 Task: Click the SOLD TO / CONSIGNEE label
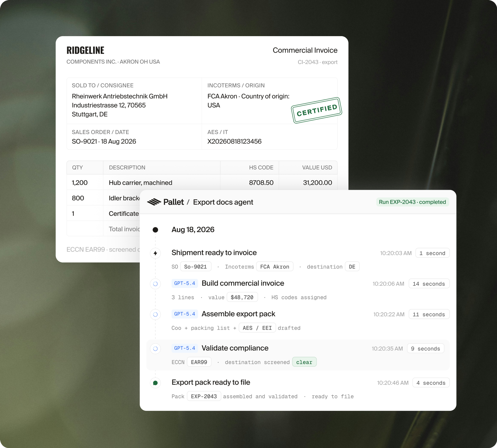tap(102, 85)
